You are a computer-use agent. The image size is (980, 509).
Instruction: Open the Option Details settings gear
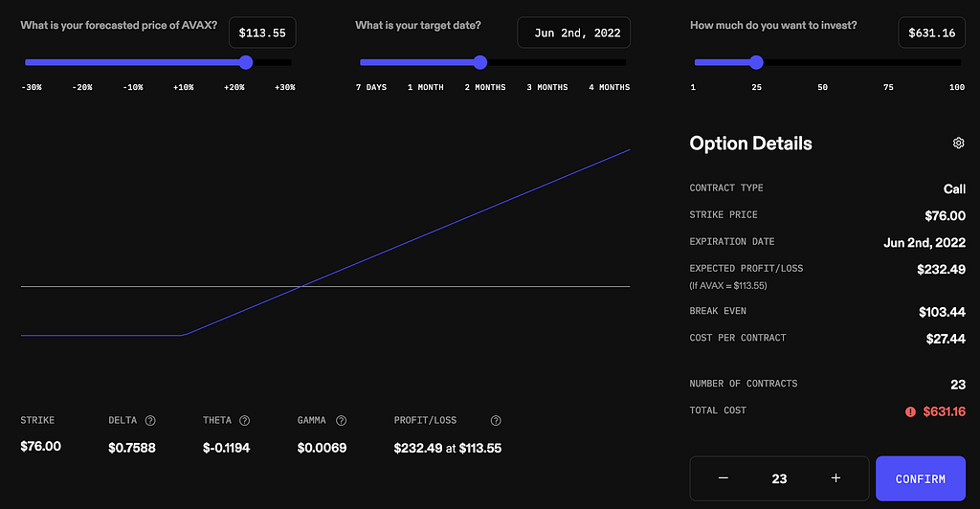click(x=958, y=143)
